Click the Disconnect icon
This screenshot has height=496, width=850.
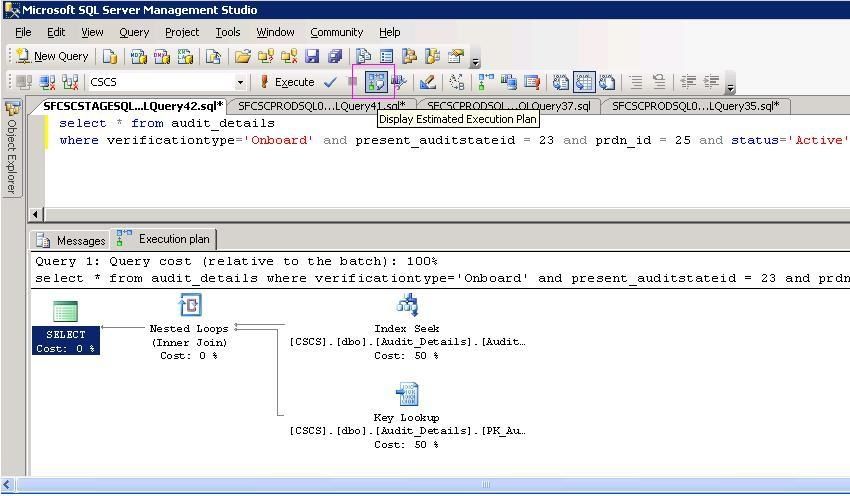47,82
